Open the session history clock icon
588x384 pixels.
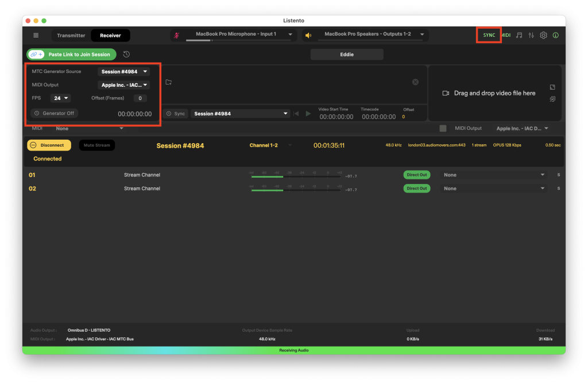point(126,55)
